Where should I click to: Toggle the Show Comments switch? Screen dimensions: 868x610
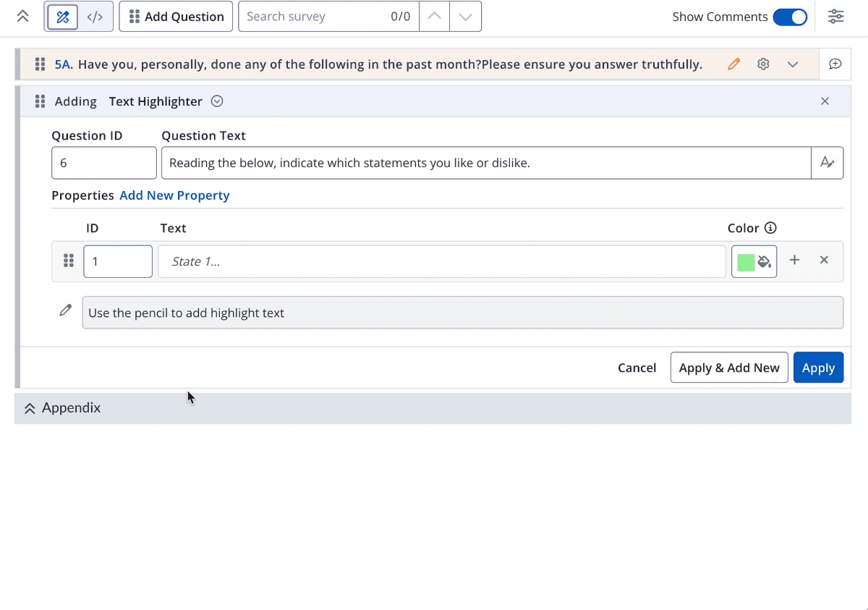(789, 17)
